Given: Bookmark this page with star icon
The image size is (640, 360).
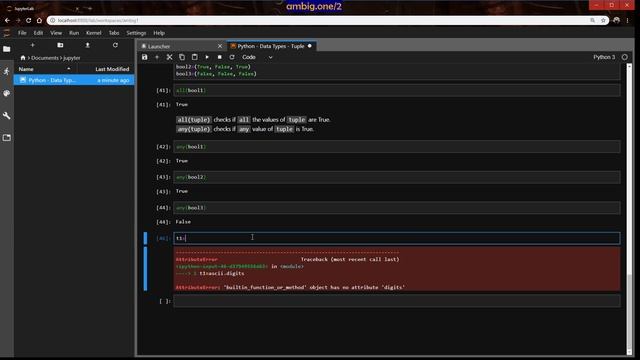Looking at the screenshot, I should point(603,20).
